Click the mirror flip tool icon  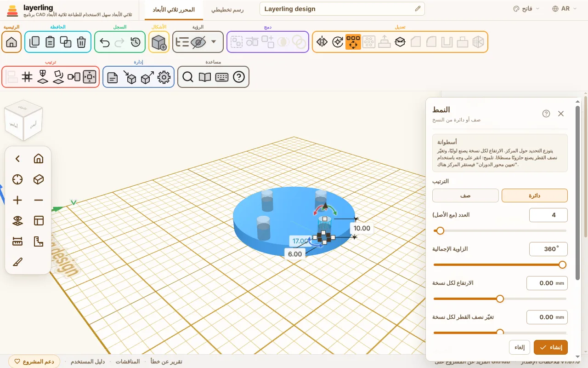322,42
